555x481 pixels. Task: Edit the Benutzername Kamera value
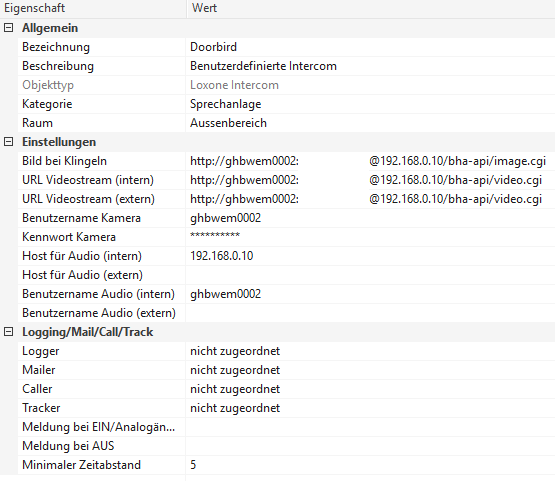(370, 218)
